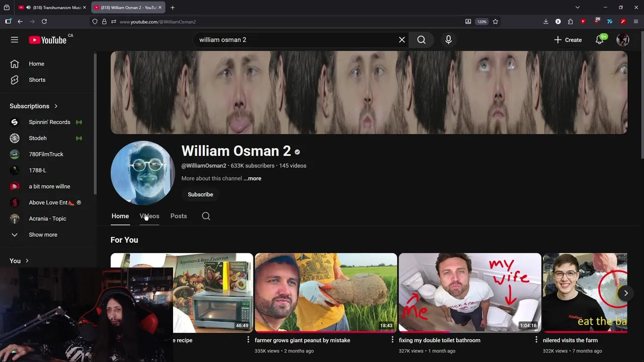The image size is (644, 362).
Task: Click the channel banner image
Action: [369, 93]
